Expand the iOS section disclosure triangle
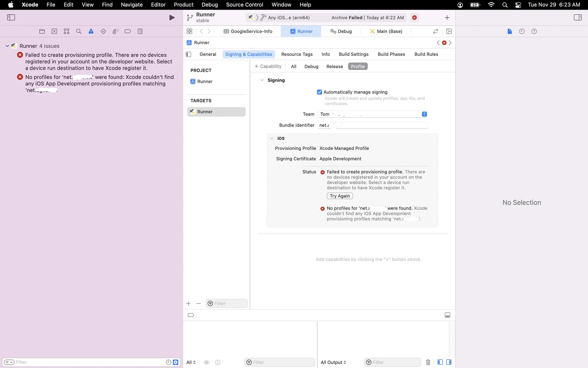Screen dimensions: 588x368 271,138
